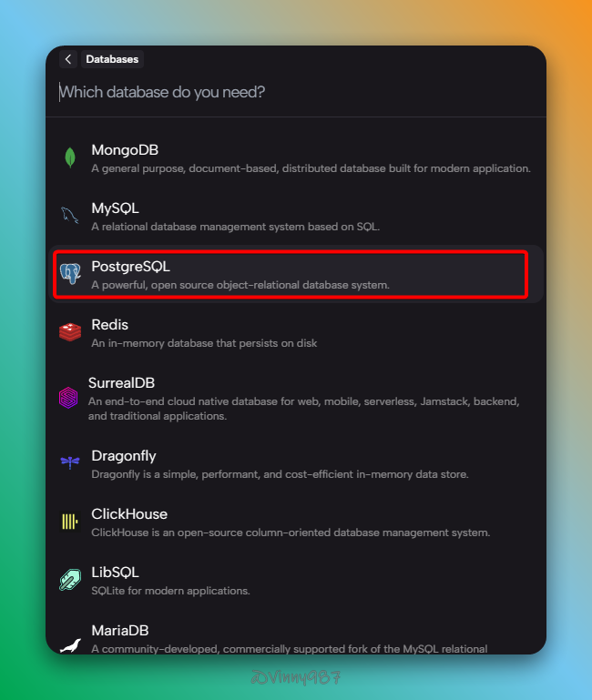Click the MariaDB seal icon
Image resolution: width=592 pixels, height=700 pixels.
(70, 644)
